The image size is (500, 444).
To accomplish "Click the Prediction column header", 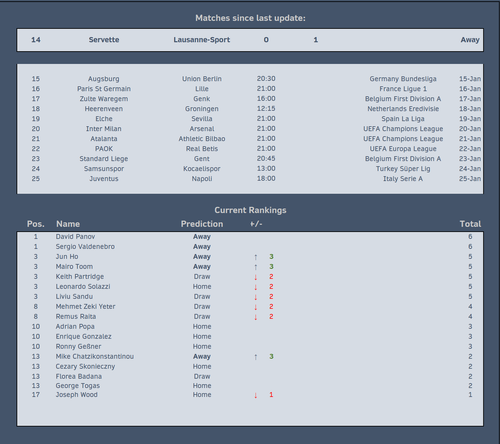I will coord(202,224).
